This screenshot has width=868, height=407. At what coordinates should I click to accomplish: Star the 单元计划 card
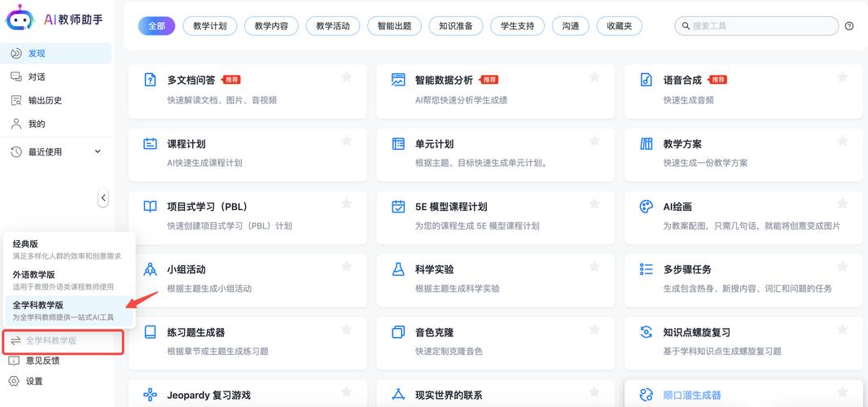(x=594, y=141)
